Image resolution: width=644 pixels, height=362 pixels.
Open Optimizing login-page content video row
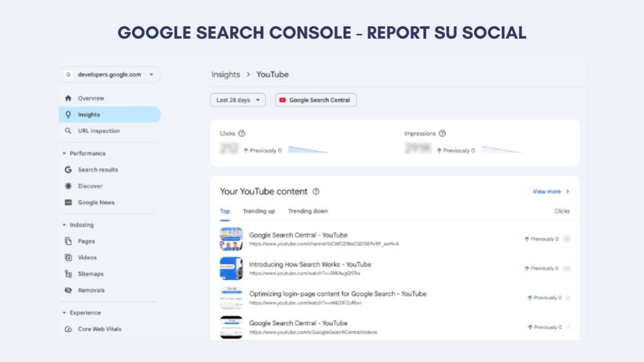click(x=395, y=298)
